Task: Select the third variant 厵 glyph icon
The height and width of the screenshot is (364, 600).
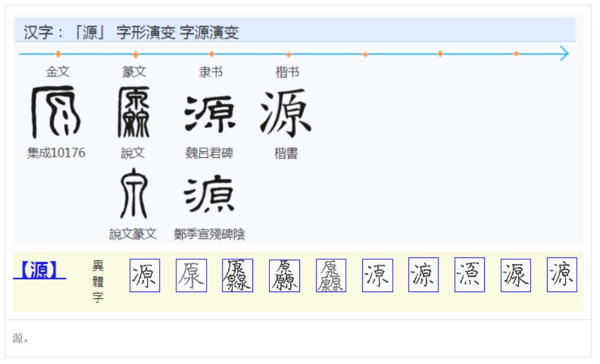Action: pyautogui.click(x=238, y=276)
